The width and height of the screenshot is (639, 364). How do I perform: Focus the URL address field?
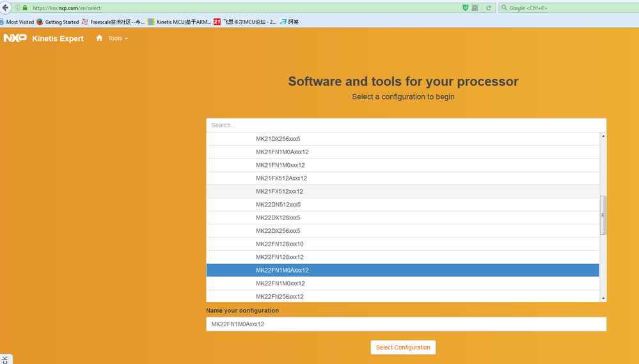tap(244, 8)
